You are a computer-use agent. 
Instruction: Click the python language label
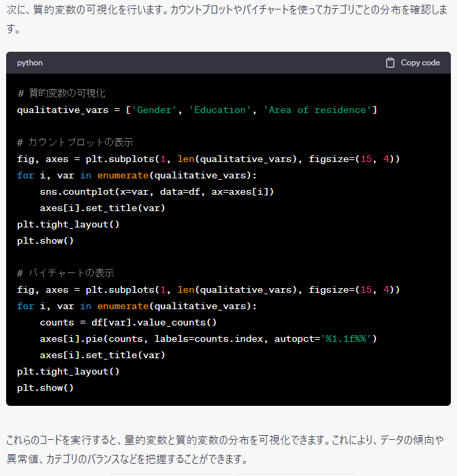tap(30, 63)
